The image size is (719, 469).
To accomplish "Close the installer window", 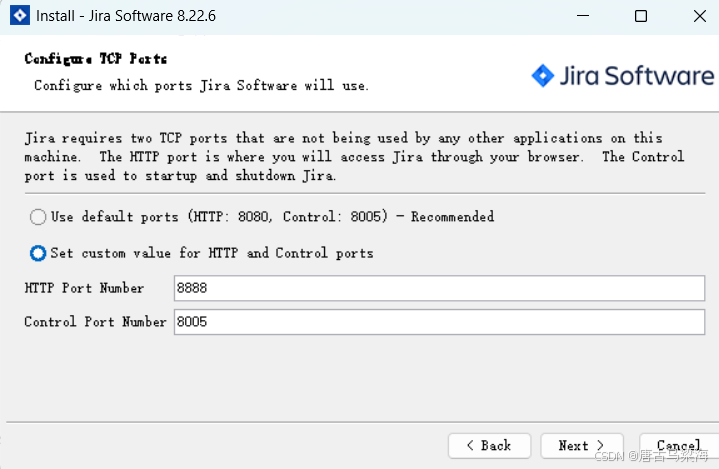I will 700,16.
